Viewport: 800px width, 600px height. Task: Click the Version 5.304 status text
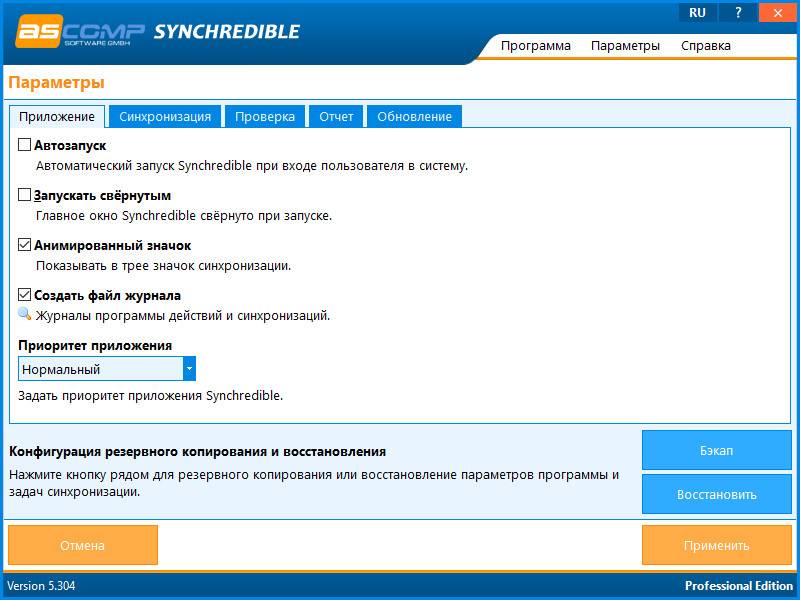(x=41, y=586)
